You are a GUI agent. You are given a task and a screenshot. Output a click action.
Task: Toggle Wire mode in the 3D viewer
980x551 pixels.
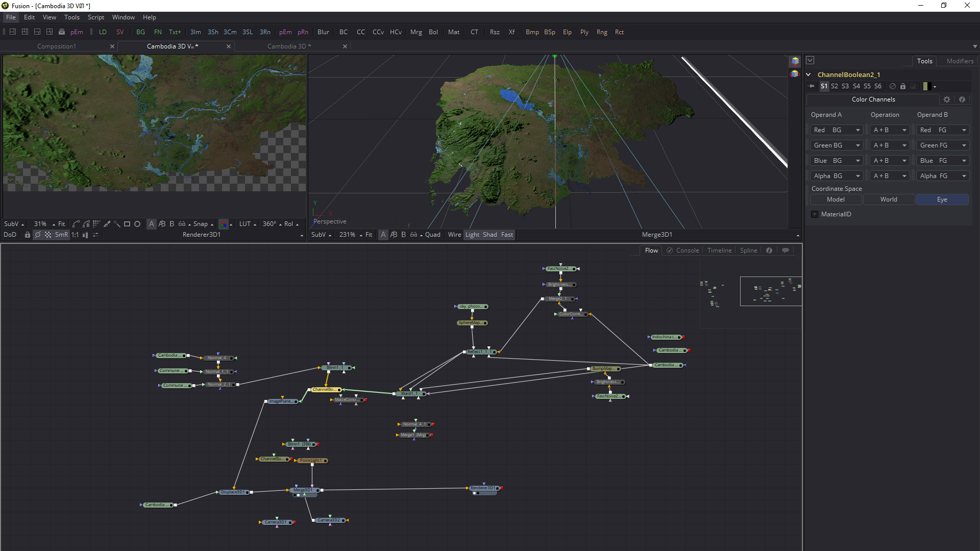[454, 235]
